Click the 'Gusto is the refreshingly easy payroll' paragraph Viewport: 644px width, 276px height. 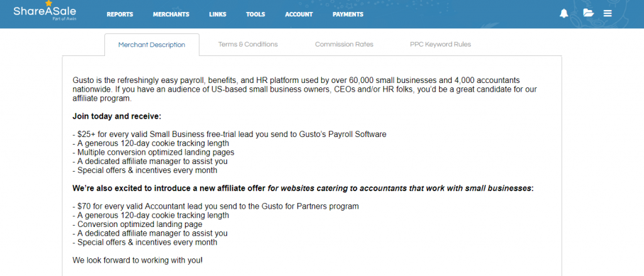pos(305,89)
